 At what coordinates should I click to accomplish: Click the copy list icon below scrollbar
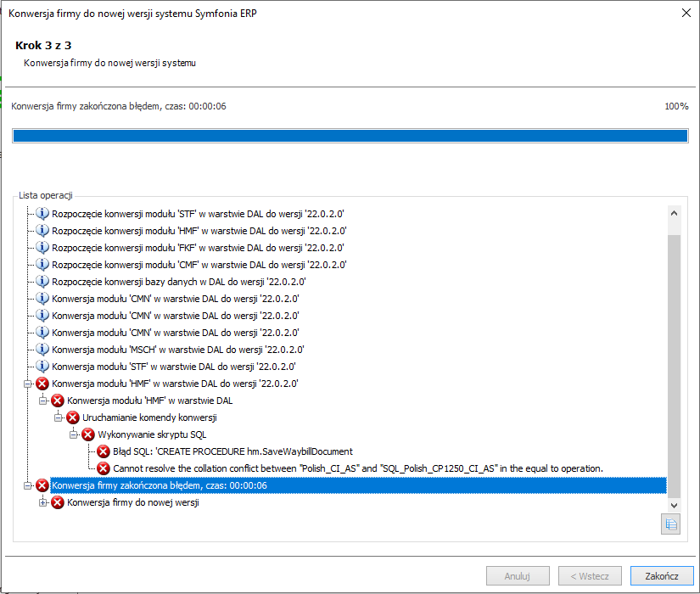671,524
